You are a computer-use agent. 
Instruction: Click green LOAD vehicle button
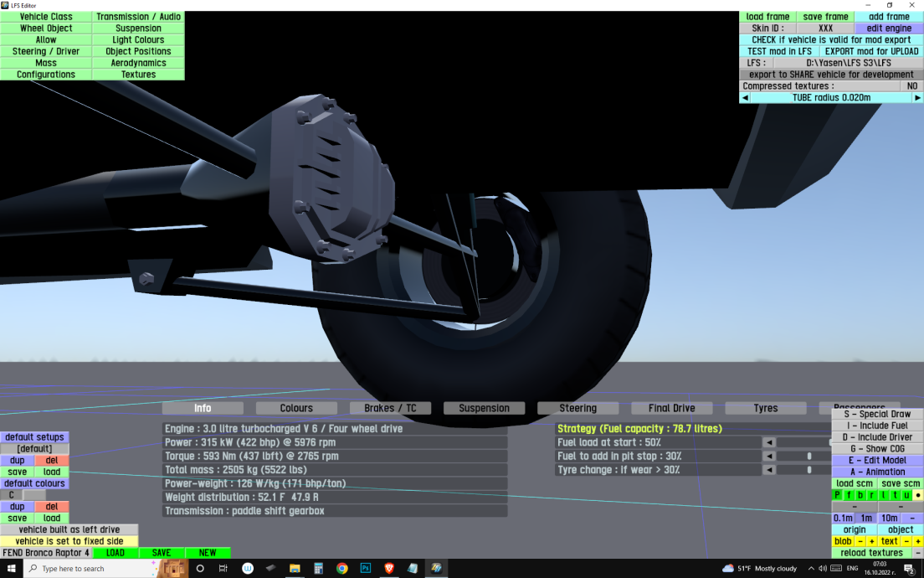pyautogui.click(x=115, y=553)
